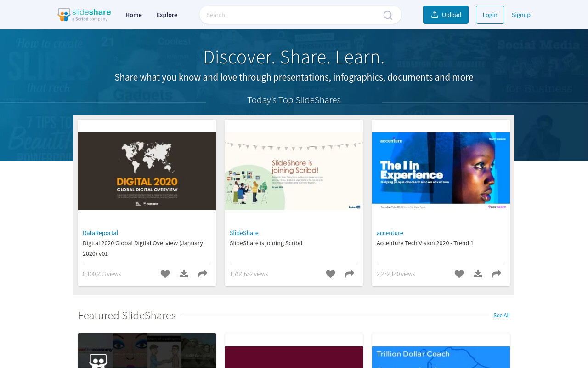Click the 8,100,233 views text
This screenshot has width=588, height=368.
(x=102, y=274)
